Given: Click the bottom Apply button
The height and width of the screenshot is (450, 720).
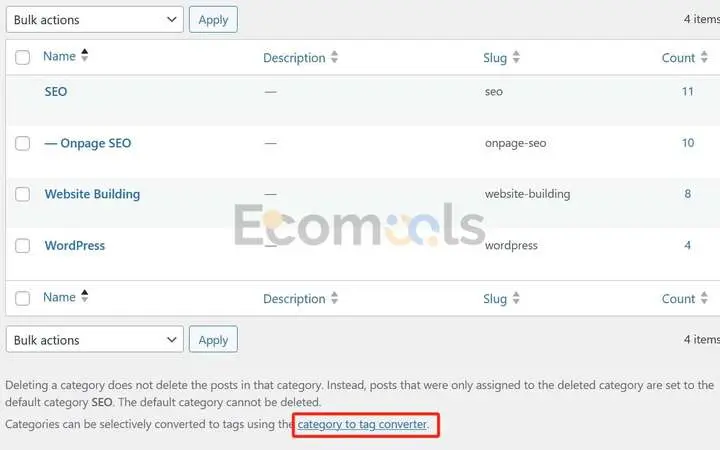Looking at the screenshot, I should 213,340.
